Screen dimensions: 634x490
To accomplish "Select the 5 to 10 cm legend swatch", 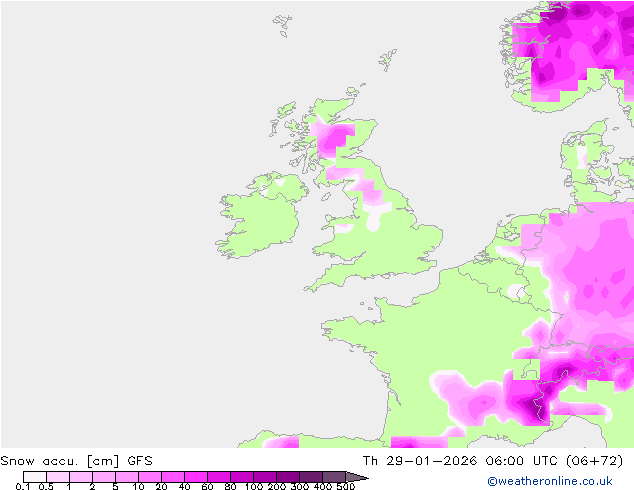I will pos(127,477).
